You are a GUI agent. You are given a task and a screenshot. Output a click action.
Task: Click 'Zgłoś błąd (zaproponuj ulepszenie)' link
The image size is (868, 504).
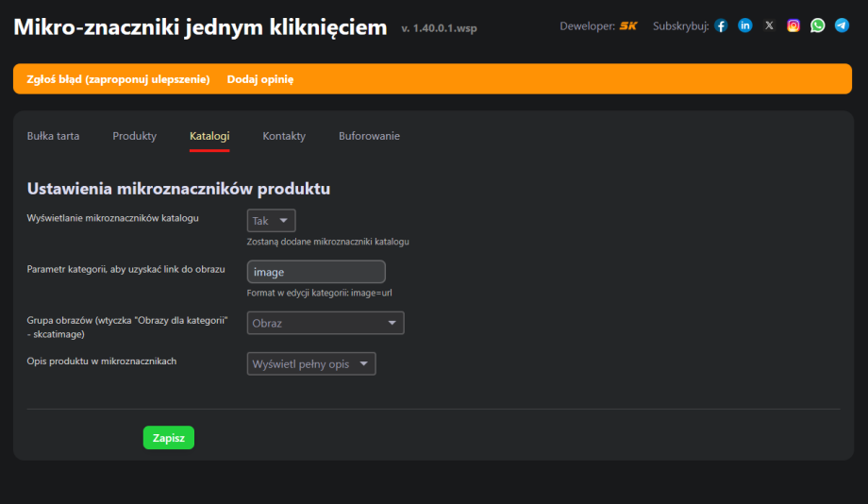click(x=119, y=79)
